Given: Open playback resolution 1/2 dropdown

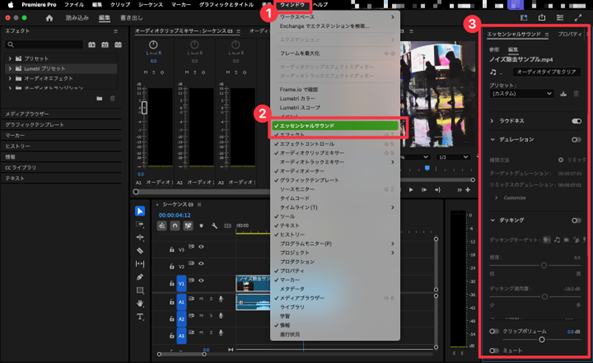Looking at the screenshot, I should click(x=454, y=157).
